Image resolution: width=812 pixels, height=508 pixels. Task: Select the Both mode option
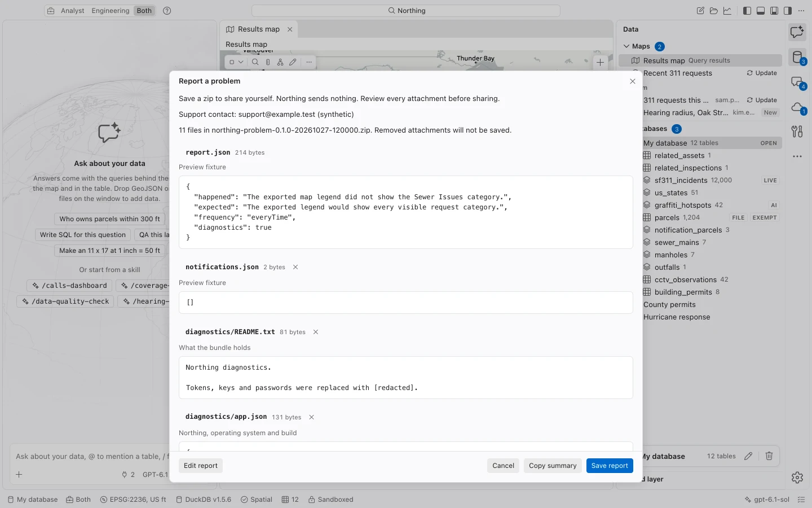(144, 11)
